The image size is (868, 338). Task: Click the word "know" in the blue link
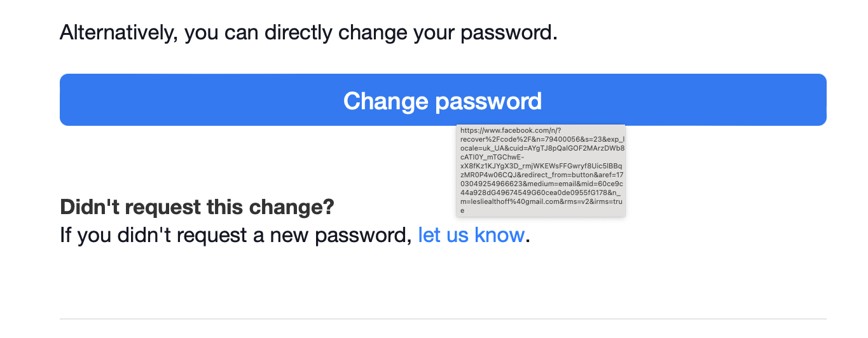[498, 235]
